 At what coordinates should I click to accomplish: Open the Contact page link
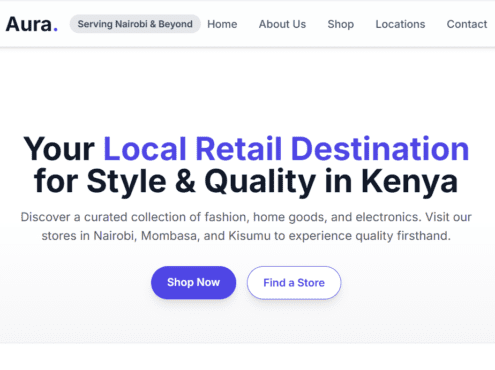coord(467,24)
